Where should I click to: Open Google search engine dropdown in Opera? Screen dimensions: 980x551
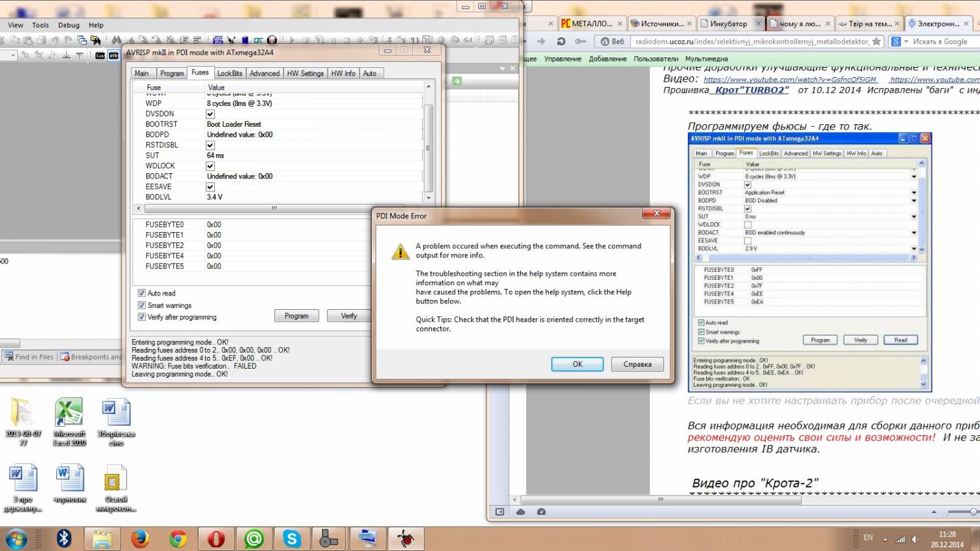(906, 41)
